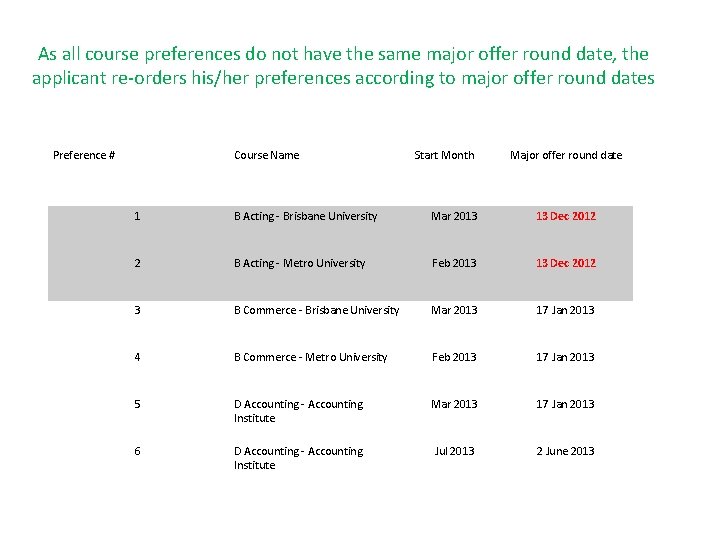720x540 pixels.
Task: Click the slide title about course preferences
Action: point(343,65)
